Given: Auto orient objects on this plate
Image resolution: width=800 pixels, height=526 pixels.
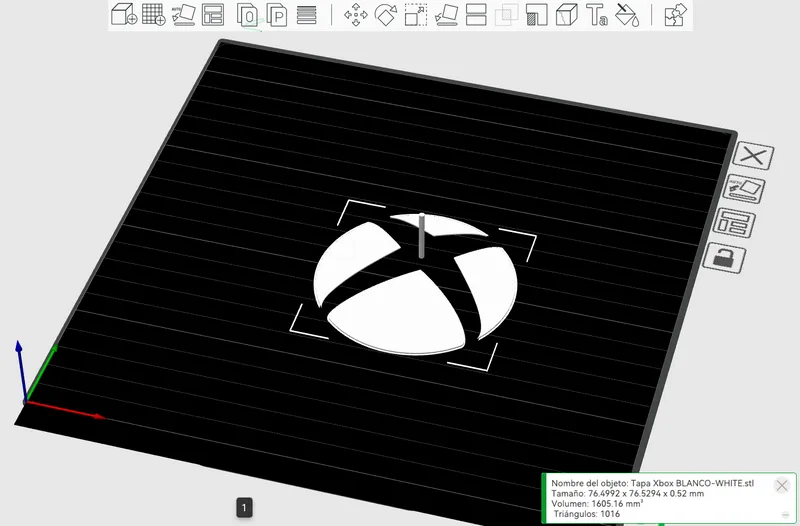Looking at the screenshot, I should tap(744, 189).
